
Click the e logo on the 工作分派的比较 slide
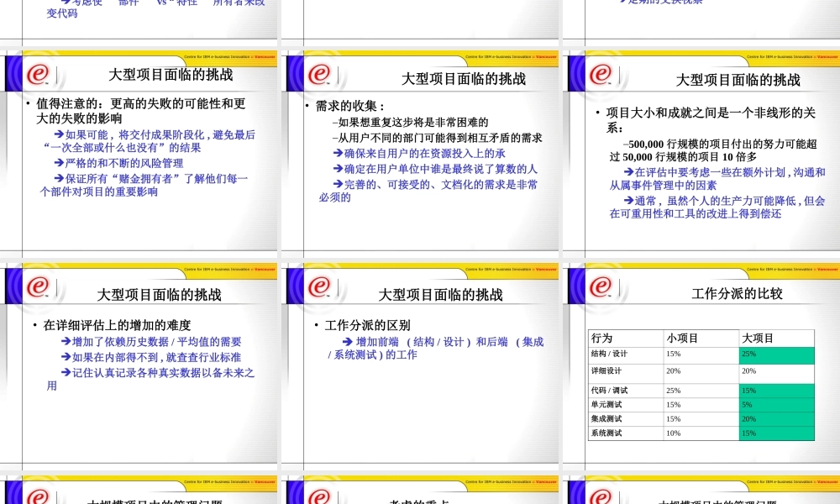pyautogui.click(x=601, y=286)
